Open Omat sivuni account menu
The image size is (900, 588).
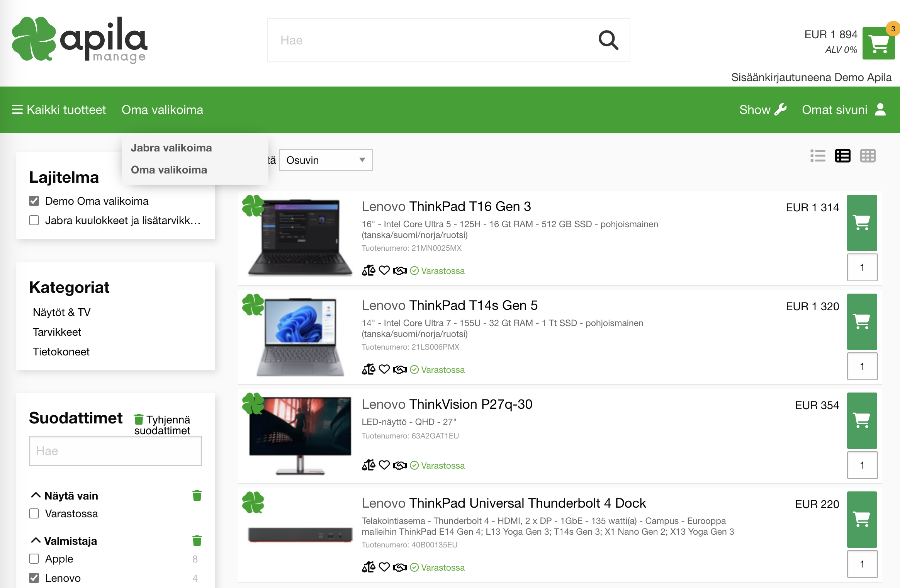pos(844,110)
